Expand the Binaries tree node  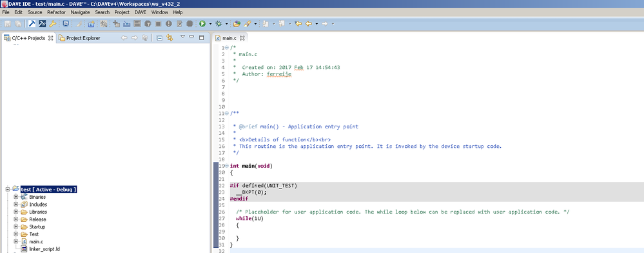(x=16, y=197)
